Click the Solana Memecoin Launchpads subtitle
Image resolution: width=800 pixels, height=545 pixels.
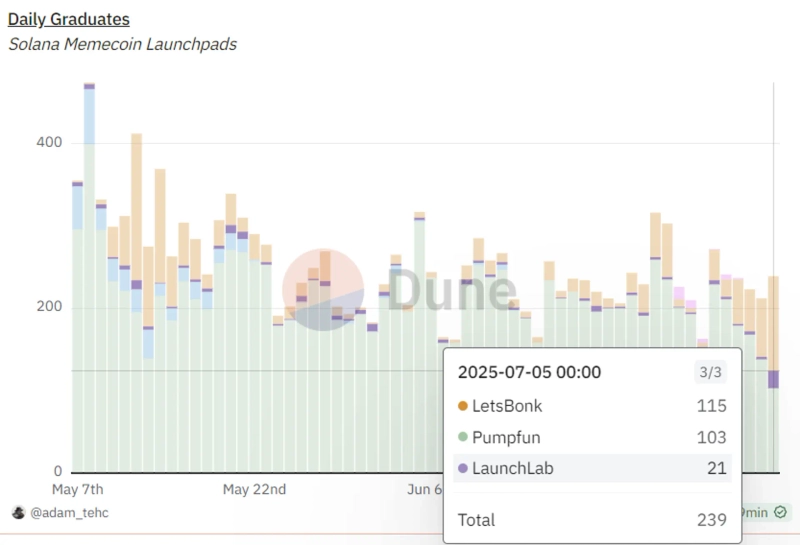(122, 44)
